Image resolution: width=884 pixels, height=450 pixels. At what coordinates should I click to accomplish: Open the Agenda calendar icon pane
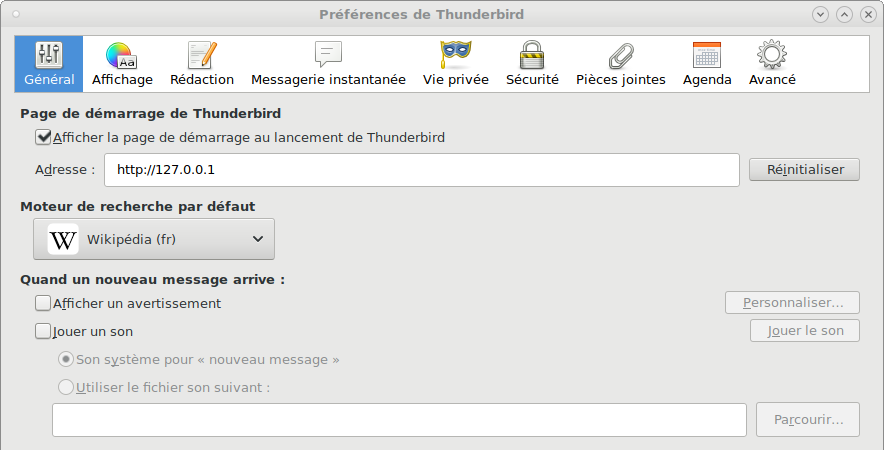point(707,64)
